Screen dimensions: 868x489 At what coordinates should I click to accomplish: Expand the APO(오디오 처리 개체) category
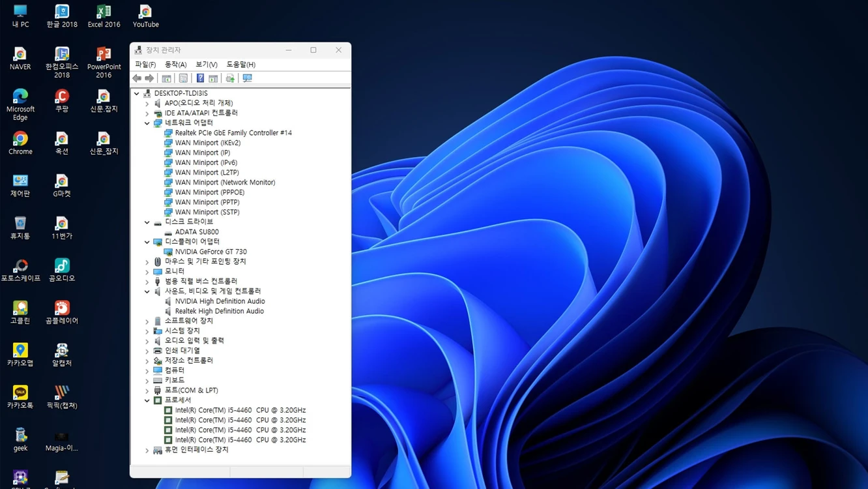click(147, 103)
